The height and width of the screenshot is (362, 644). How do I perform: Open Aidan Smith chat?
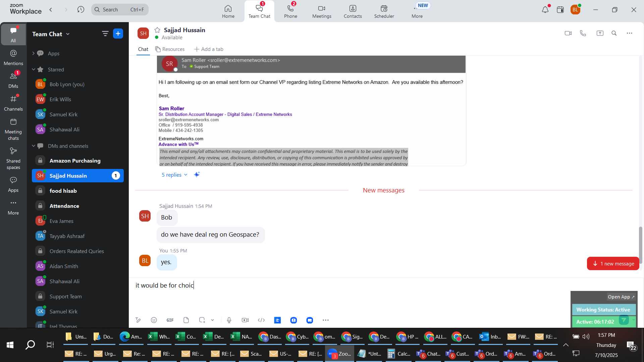pos(78,266)
